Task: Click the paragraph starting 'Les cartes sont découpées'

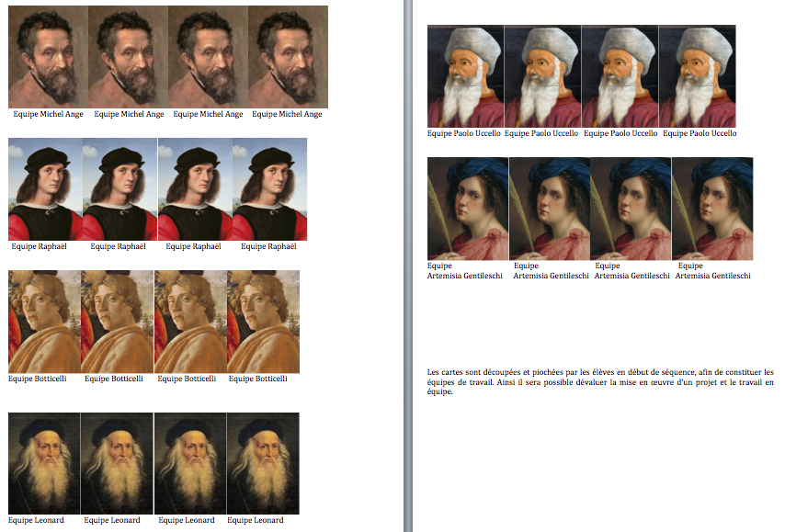Action: click(x=600, y=382)
